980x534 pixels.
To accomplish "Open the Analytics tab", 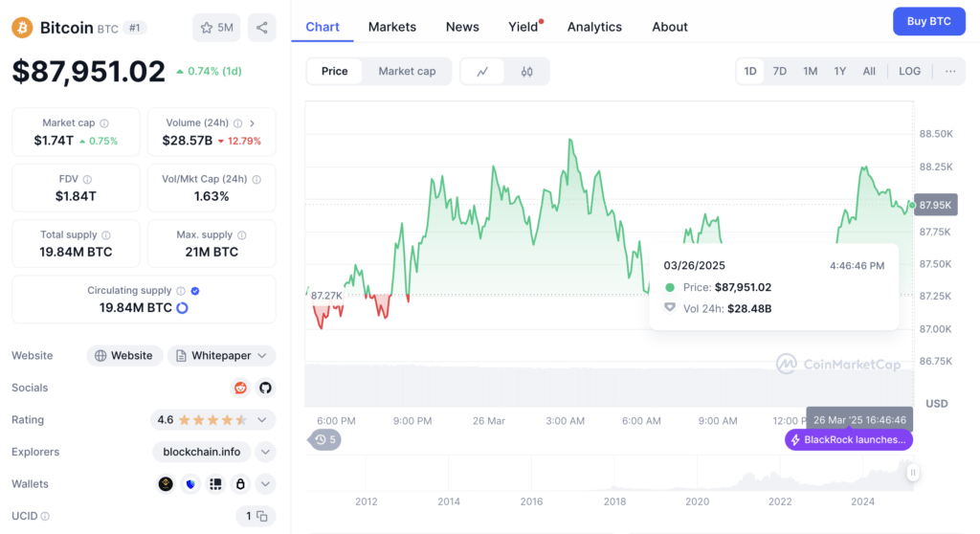I will tap(594, 27).
